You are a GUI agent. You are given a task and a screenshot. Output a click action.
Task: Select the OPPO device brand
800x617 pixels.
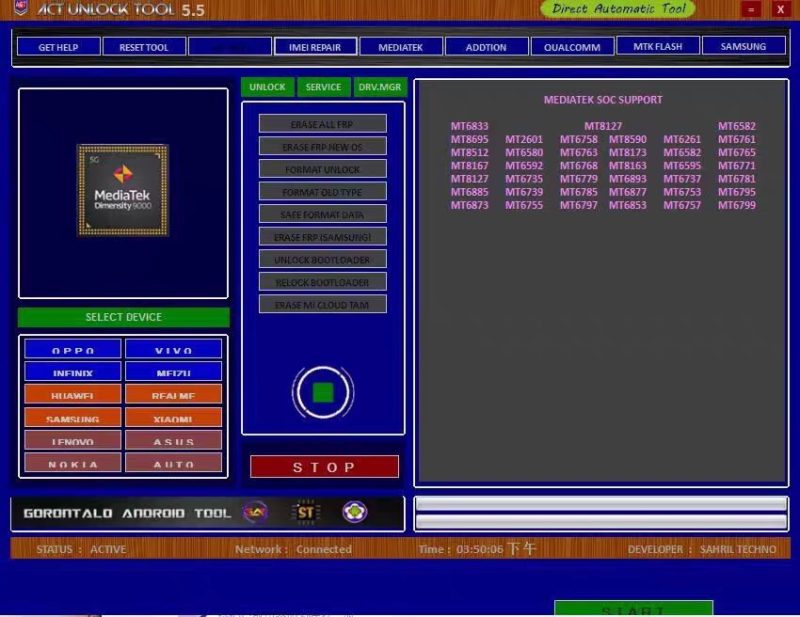coord(73,350)
